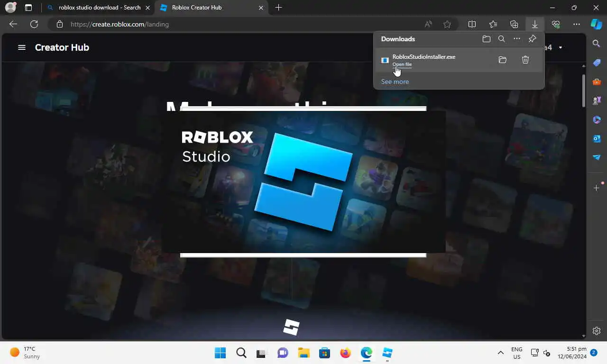
Task: Open the favorites list
Action: tap(493, 24)
